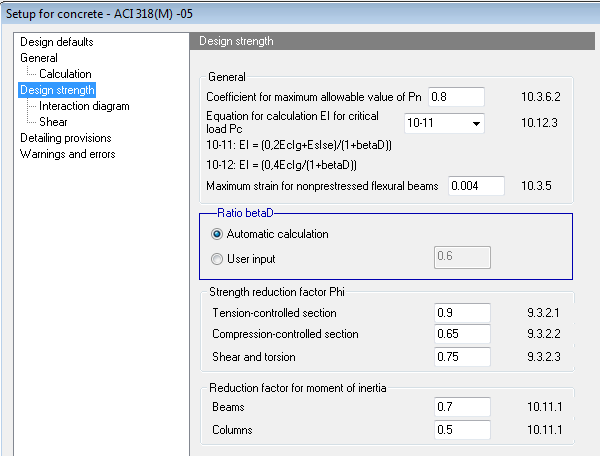Edit Compression-controlled section value

[462, 334]
